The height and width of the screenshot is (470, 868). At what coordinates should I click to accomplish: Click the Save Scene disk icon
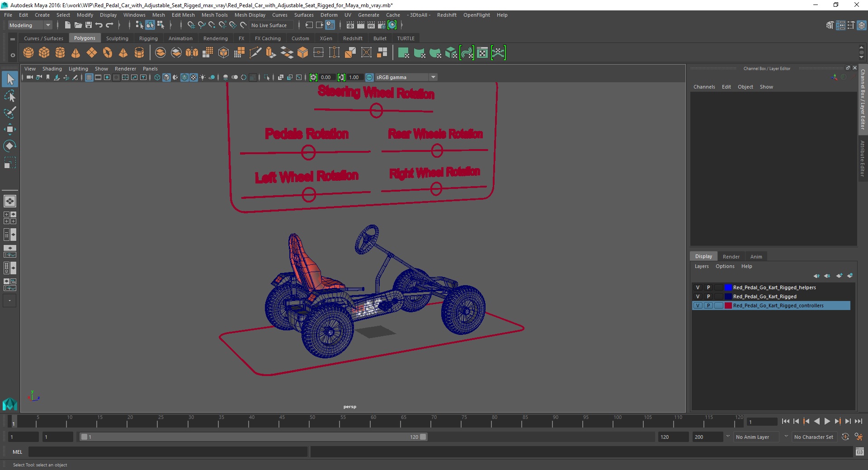tap(89, 25)
